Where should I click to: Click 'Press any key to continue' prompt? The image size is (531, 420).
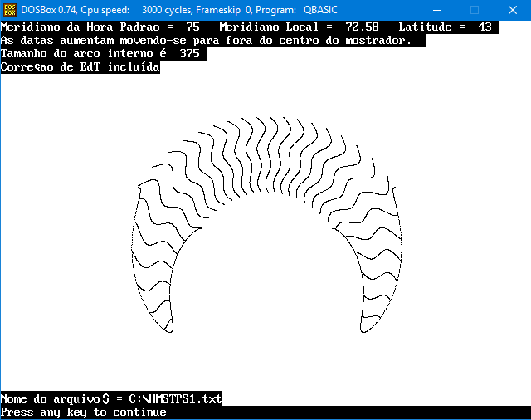coord(83,413)
